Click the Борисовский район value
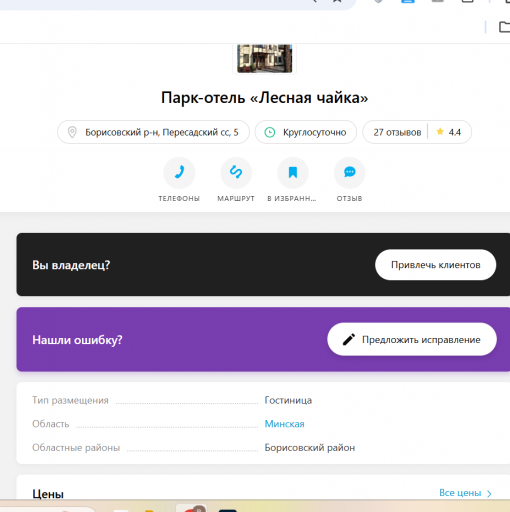The height and width of the screenshot is (512, 510). point(310,448)
